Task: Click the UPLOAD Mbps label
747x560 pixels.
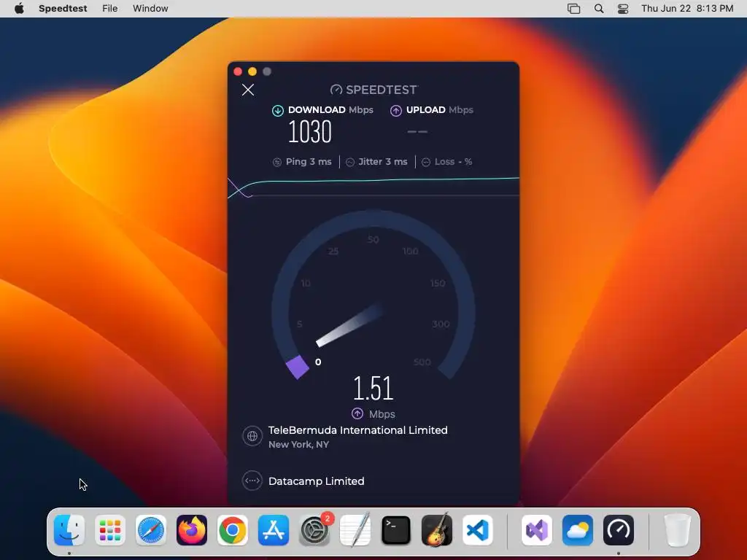Action: pos(440,110)
